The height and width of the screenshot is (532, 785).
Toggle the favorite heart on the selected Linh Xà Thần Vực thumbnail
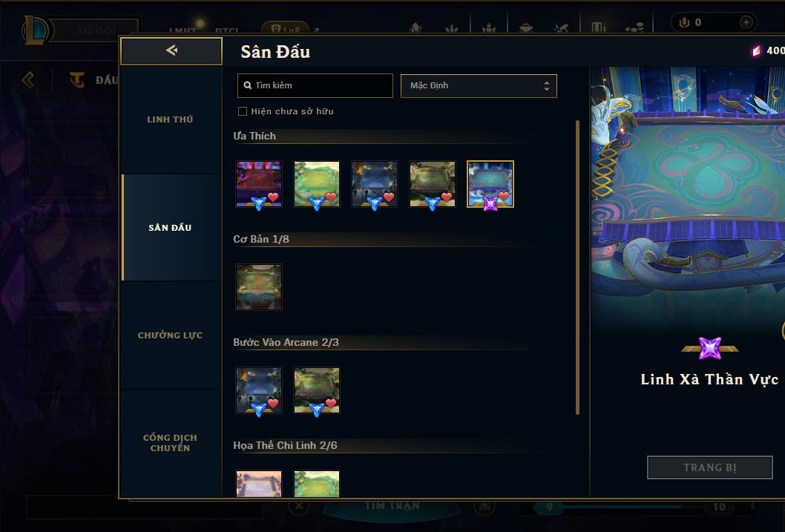504,196
